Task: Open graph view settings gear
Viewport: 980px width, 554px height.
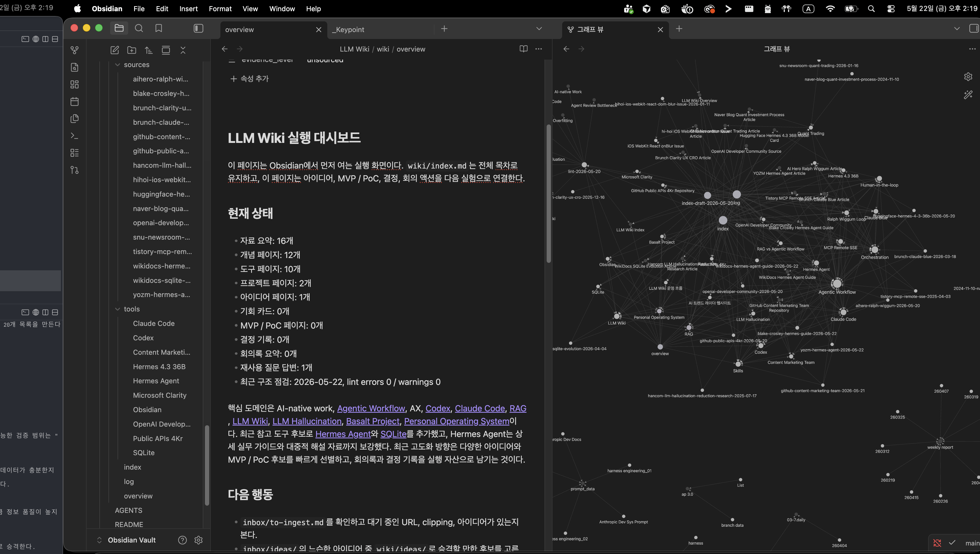Action: coord(968,76)
